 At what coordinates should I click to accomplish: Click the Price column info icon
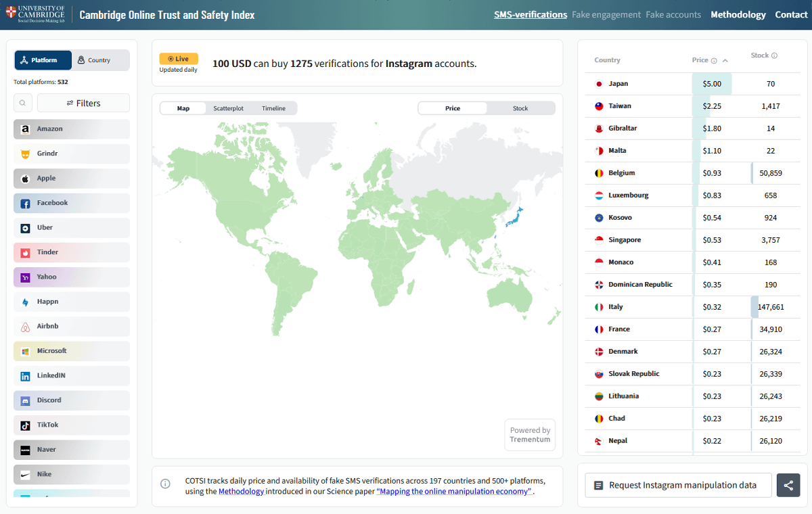click(x=714, y=61)
